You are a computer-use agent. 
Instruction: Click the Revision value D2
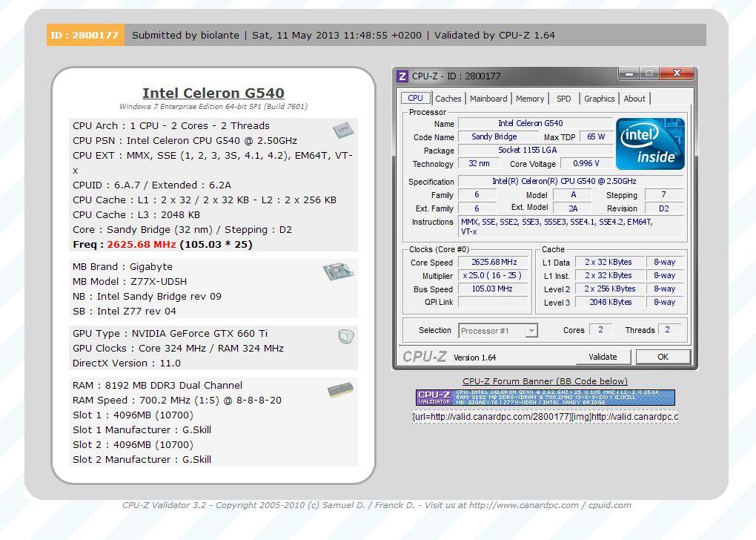[x=664, y=208]
